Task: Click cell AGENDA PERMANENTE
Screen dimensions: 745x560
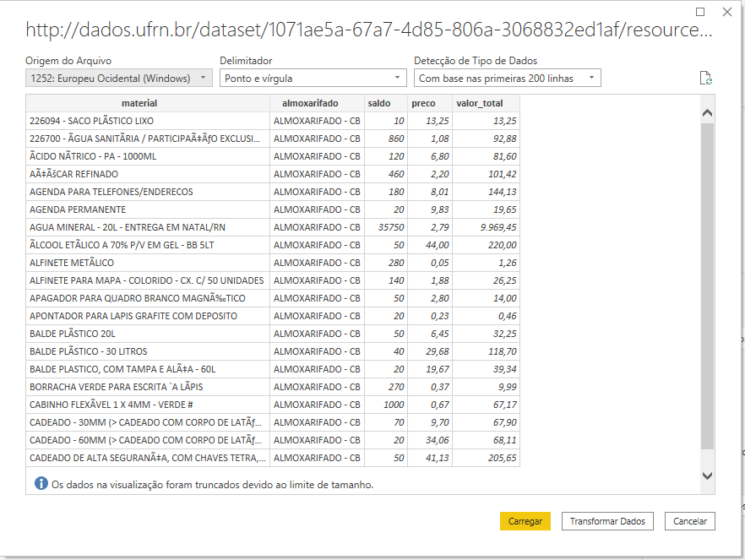Action: (148, 209)
